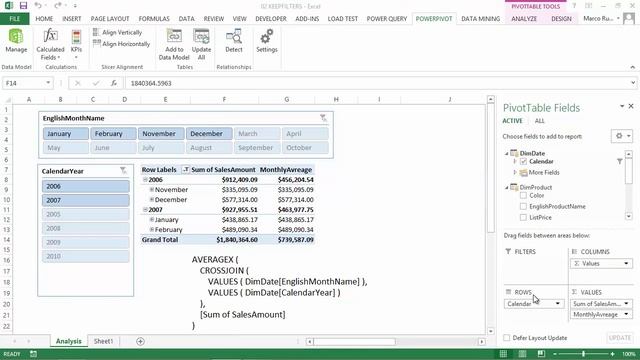The width and height of the screenshot is (640, 360).
Task: Switch to Page Break Preview in status bar
Action: tap(541, 354)
